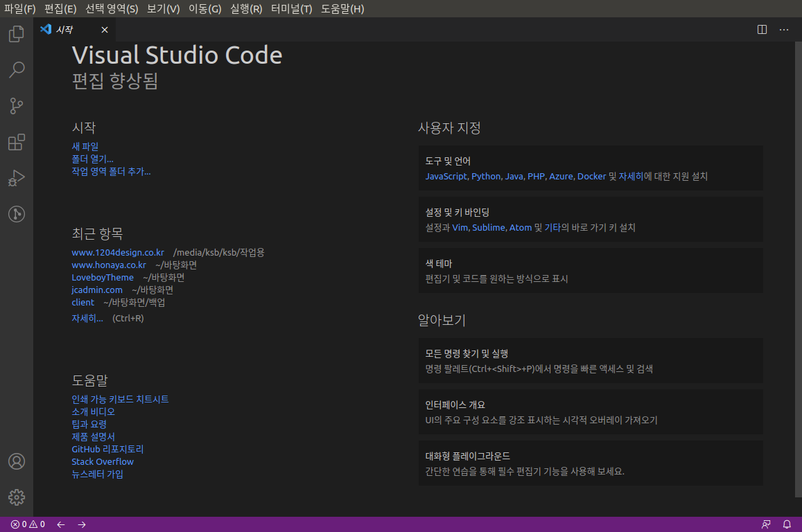The height and width of the screenshot is (532, 802).
Task: Open the 소개 비디오 link
Action: (x=93, y=412)
